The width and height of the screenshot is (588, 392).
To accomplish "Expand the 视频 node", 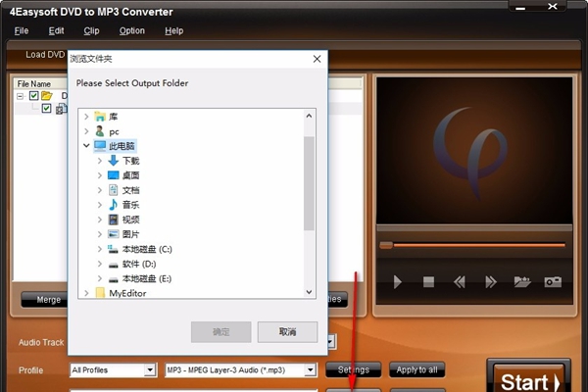I will pos(100,220).
